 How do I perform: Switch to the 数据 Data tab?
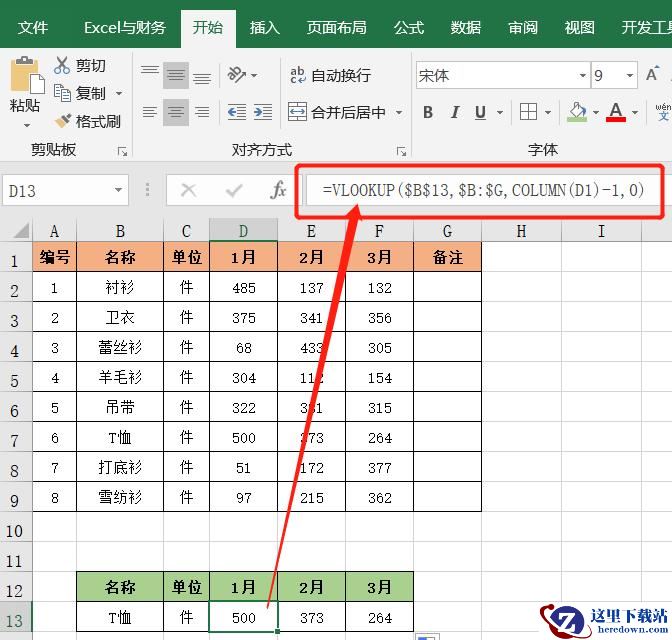point(465,28)
